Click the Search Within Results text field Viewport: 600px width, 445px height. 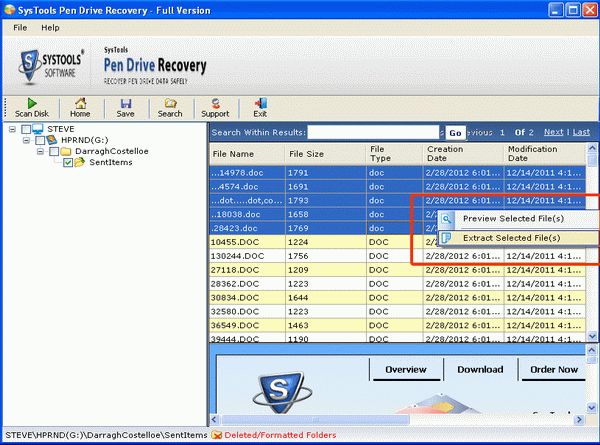[x=374, y=133]
